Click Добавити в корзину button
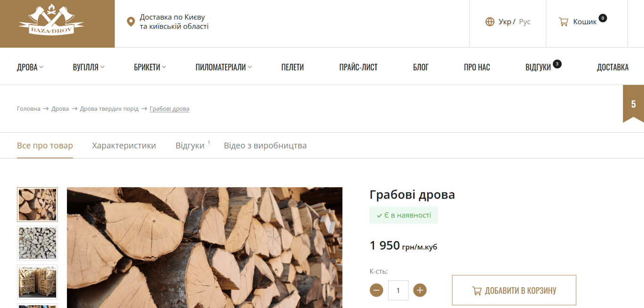The width and height of the screenshot is (644, 308). click(x=514, y=290)
